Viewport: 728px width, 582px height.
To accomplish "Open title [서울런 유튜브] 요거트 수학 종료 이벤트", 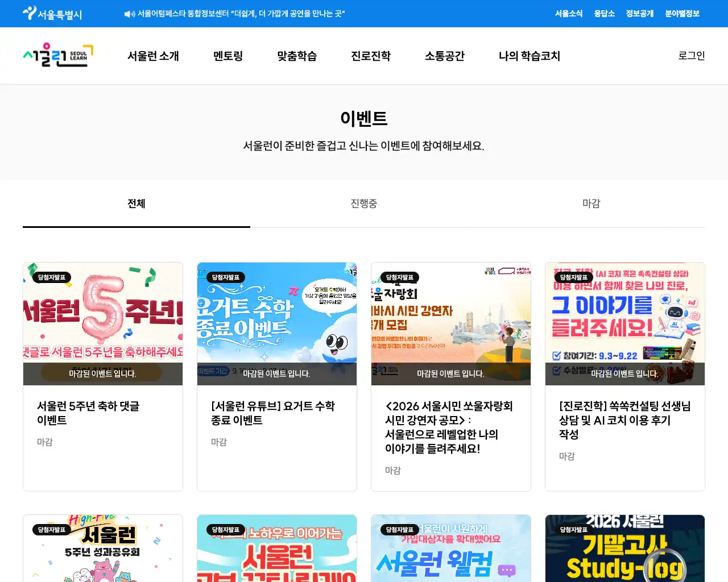I will tap(273, 413).
